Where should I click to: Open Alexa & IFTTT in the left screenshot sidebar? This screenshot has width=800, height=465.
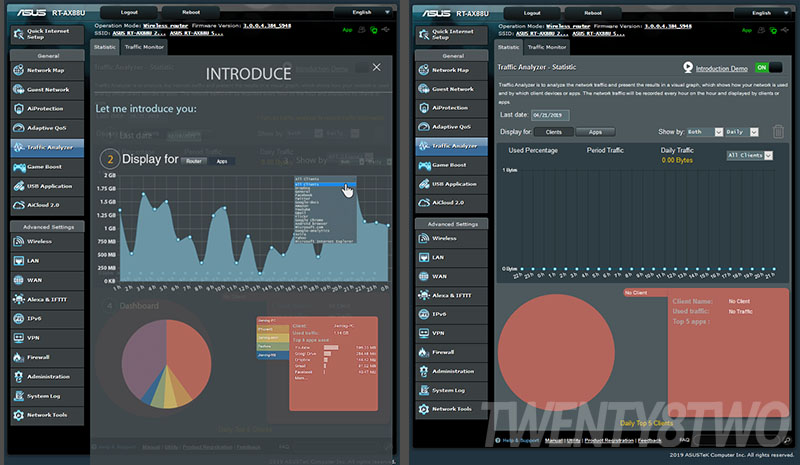pos(47,299)
